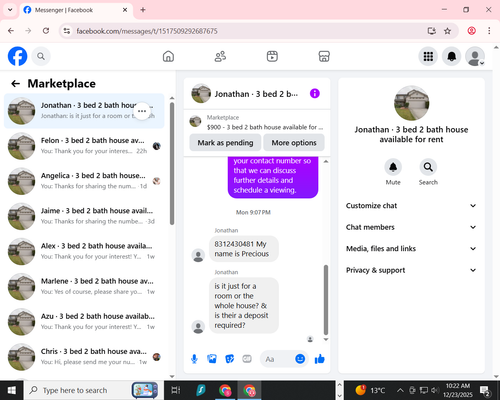
Task: Open Facebook notifications bell
Action: coord(452,56)
